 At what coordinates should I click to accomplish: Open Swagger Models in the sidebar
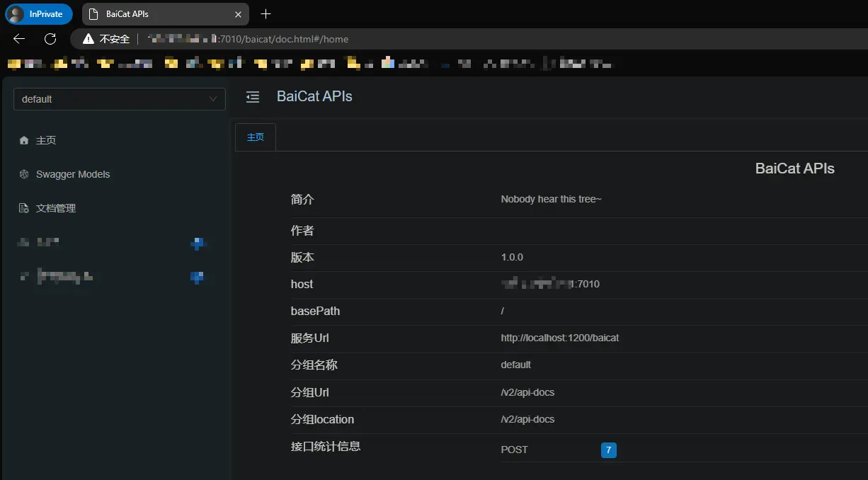click(x=73, y=174)
